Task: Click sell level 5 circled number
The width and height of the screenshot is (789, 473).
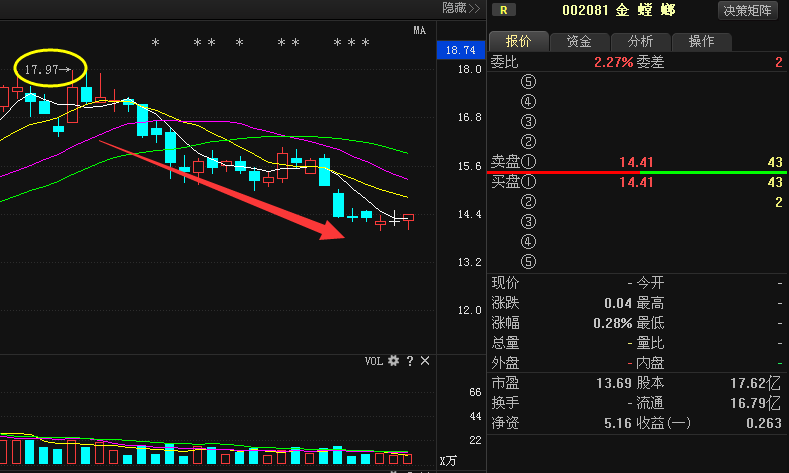Action: tap(528, 82)
